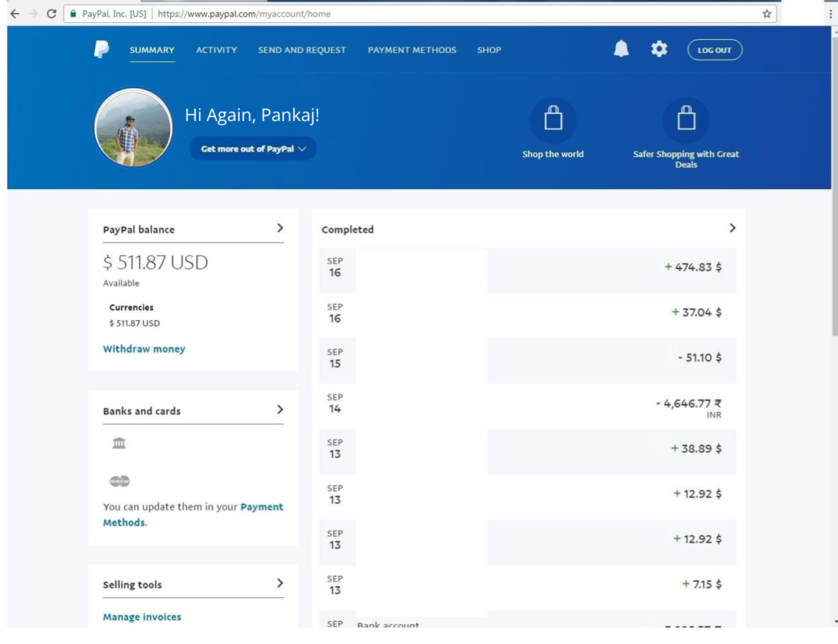Screen dimensions: 838x644
Task: Expand the Completed transactions arrow
Action: pyautogui.click(x=732, y=228)
